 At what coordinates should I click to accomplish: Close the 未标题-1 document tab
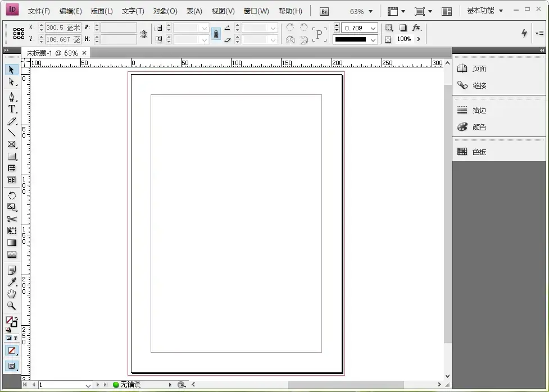tap(84, 53)
